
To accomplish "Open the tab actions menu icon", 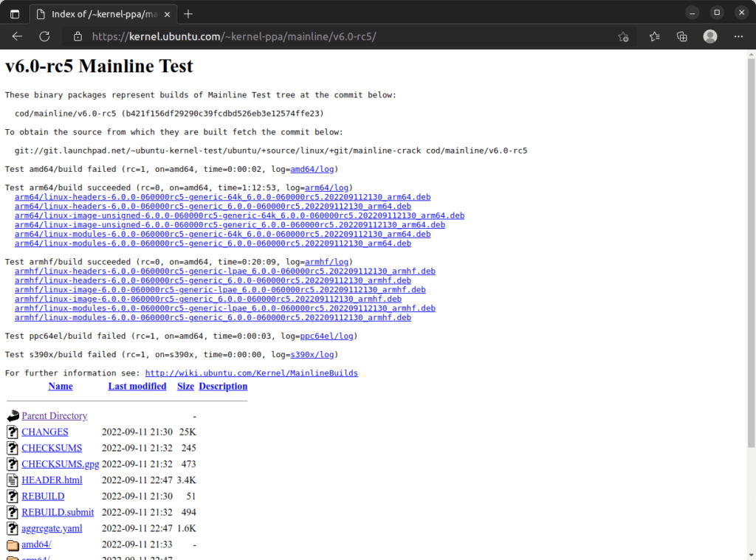I will pos(15,14).
